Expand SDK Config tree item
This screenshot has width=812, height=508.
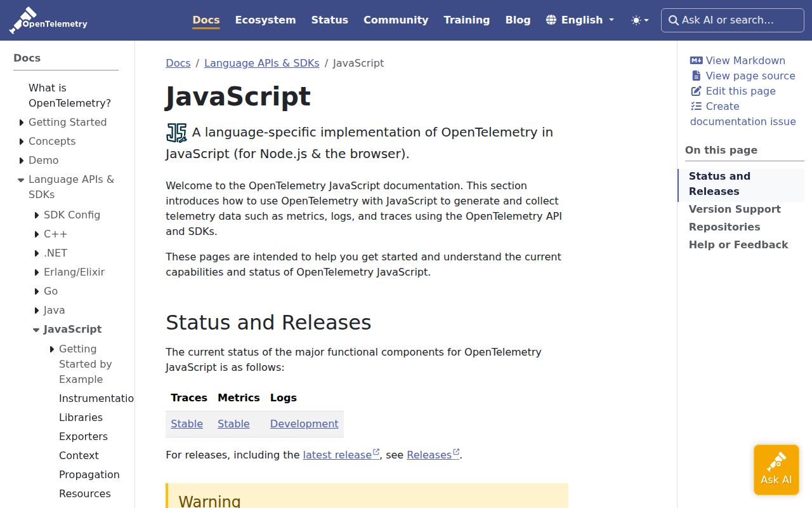tap(37, 215)
